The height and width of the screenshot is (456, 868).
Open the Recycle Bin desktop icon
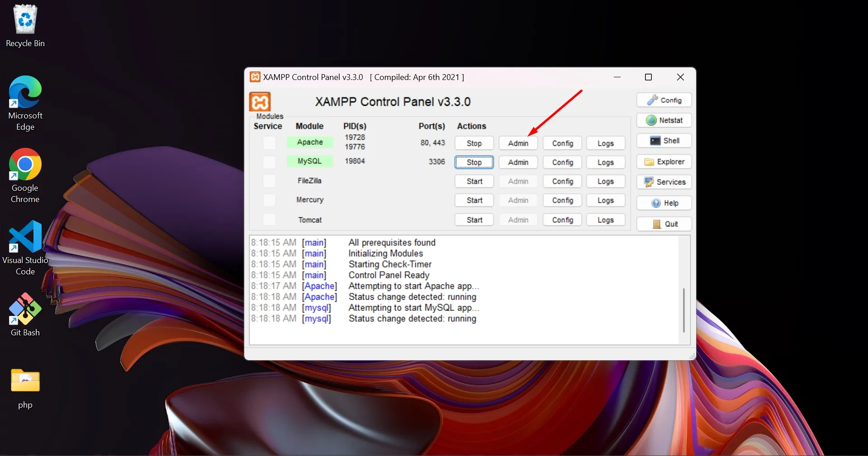click(25, 25)
